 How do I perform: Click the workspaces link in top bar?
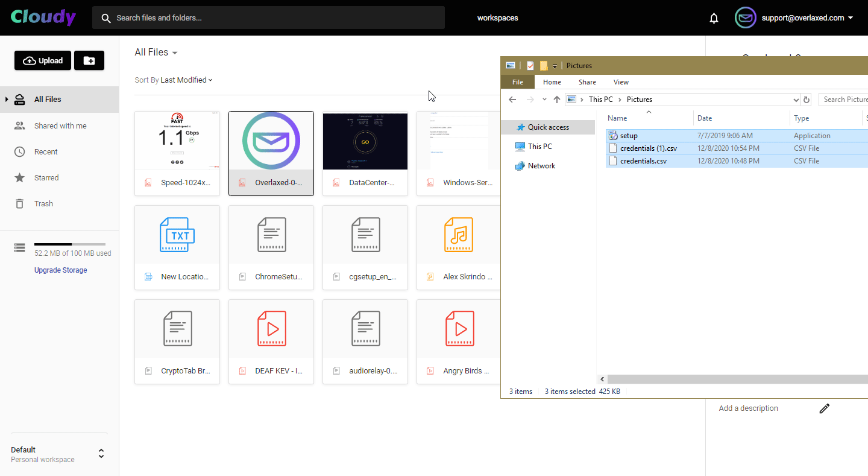click(497, 18)
